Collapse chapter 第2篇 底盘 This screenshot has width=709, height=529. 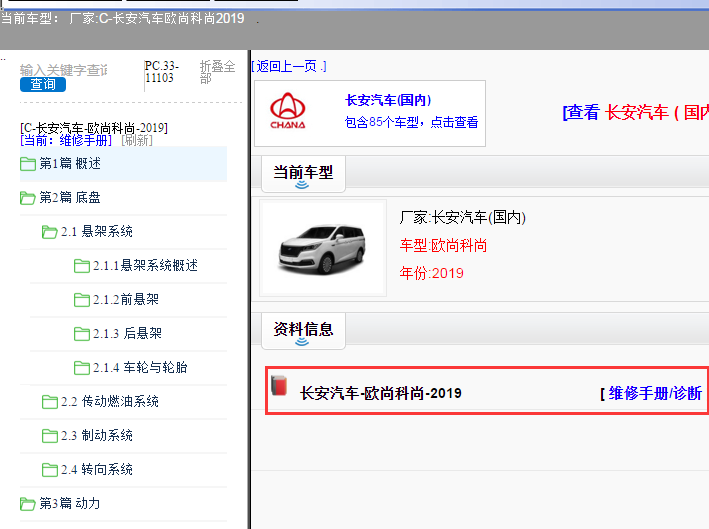(70, 198)
